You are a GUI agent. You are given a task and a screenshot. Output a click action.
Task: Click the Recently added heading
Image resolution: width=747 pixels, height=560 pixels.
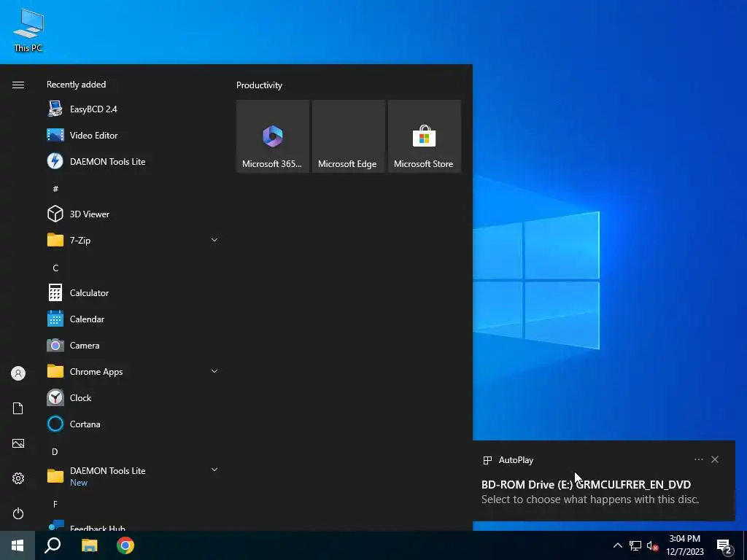click(76, 85)
